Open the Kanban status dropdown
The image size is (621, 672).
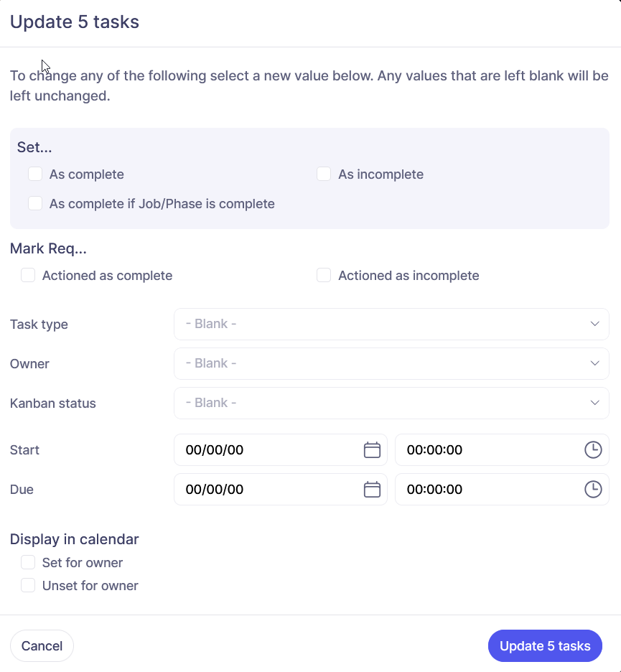pos(391,403)
